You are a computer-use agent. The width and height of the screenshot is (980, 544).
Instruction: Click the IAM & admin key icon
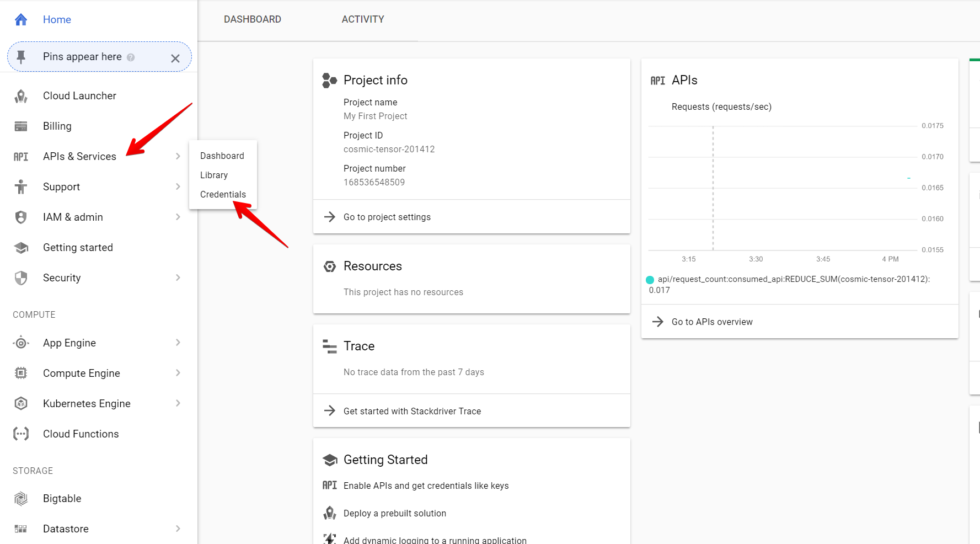[x=20, y=217]
